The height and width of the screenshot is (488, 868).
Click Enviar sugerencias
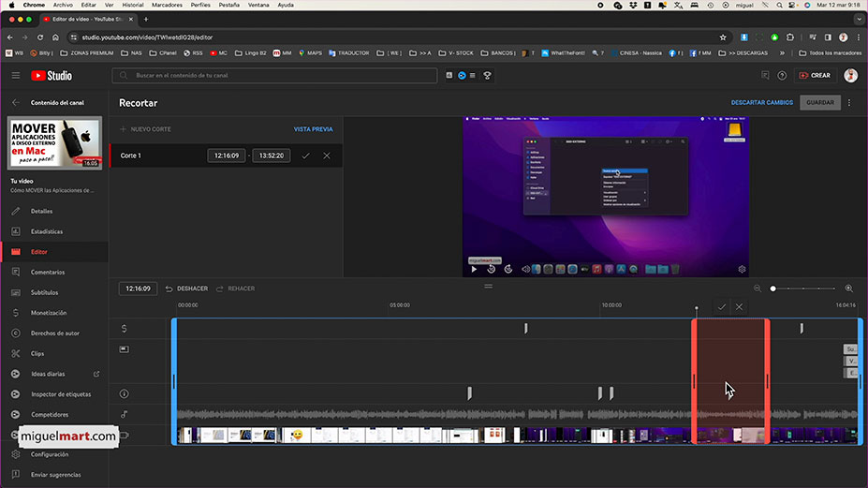coord(54,475)
